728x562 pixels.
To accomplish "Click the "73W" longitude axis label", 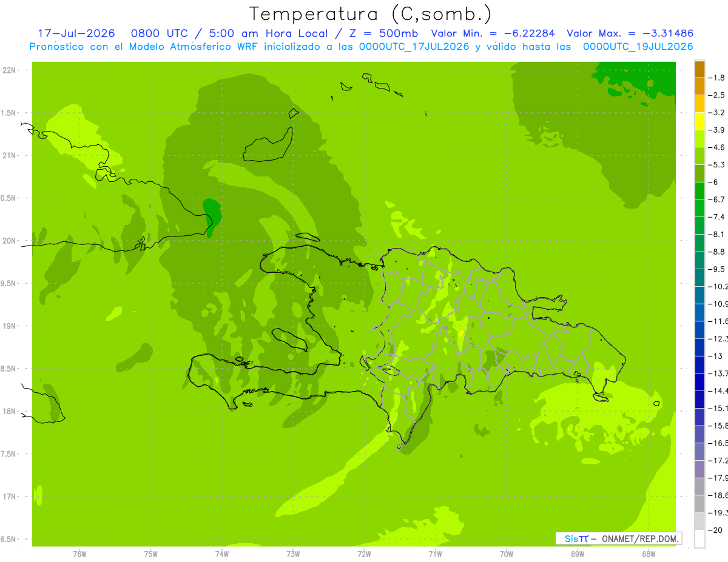I will tap(293, 554).
